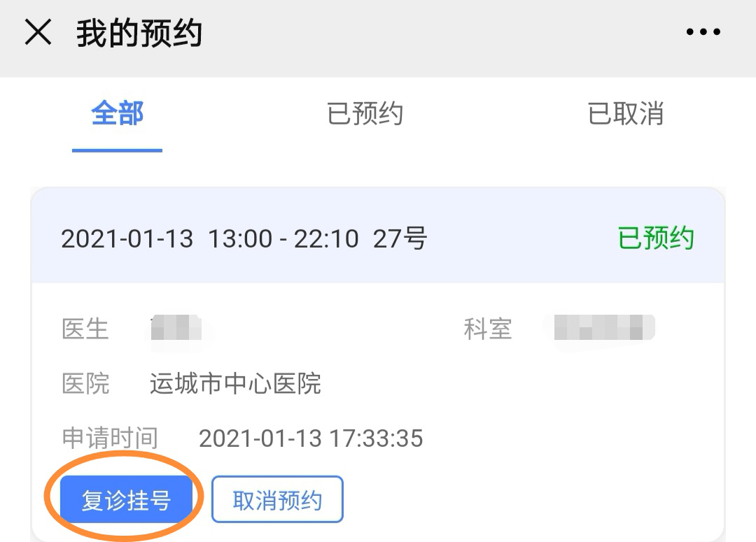Click the 取消预约 button to cancel
The width and height of the screenshot is (756, 542).
[x=278, y=498]
